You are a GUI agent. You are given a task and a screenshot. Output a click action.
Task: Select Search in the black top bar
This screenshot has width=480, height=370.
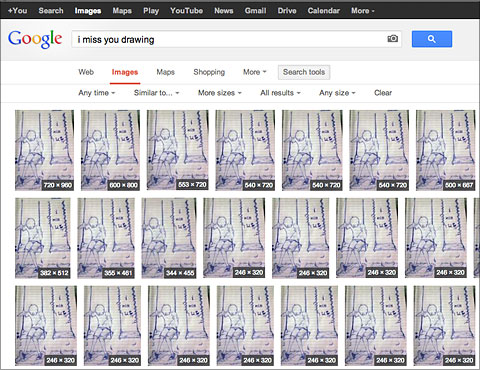[51, 11]
